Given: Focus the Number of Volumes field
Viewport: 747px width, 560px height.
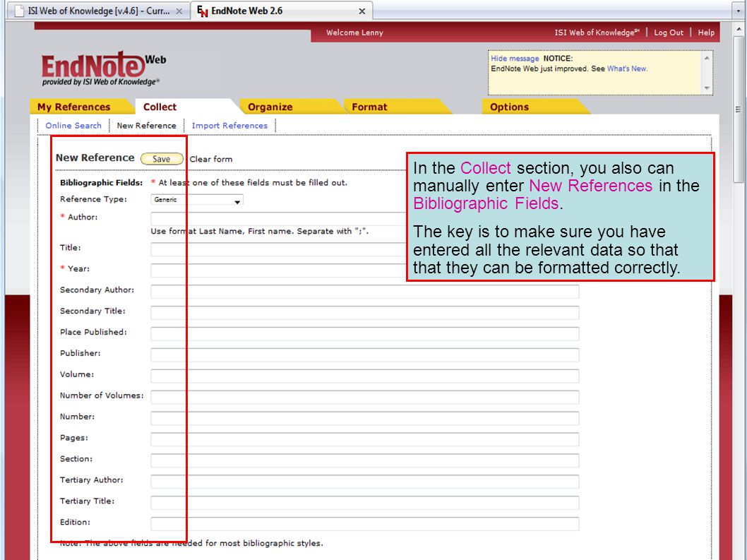Looking at the screenshot, I should 365,397.
